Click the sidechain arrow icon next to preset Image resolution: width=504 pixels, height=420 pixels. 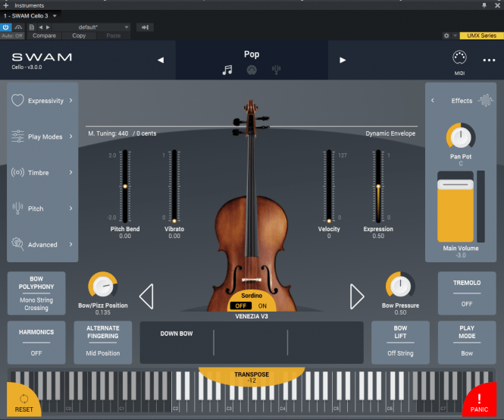[145, 27]
